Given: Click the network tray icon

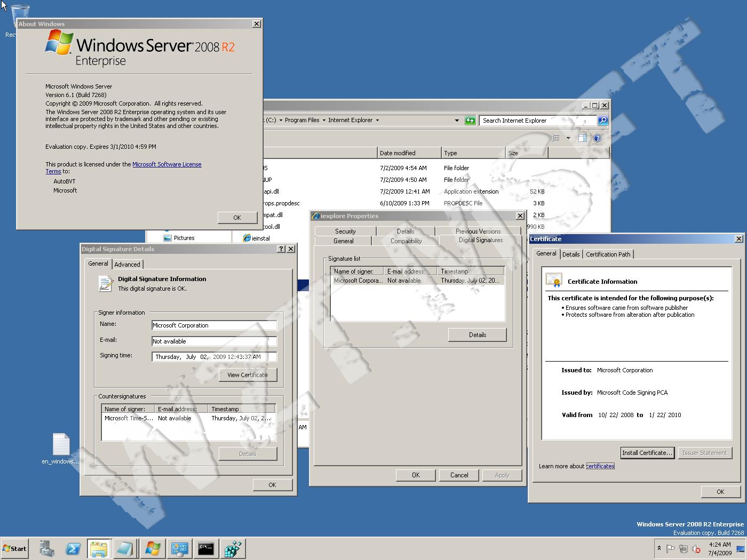Looking at the screenshot, I should pyautogui.click(x=684, y=548).
